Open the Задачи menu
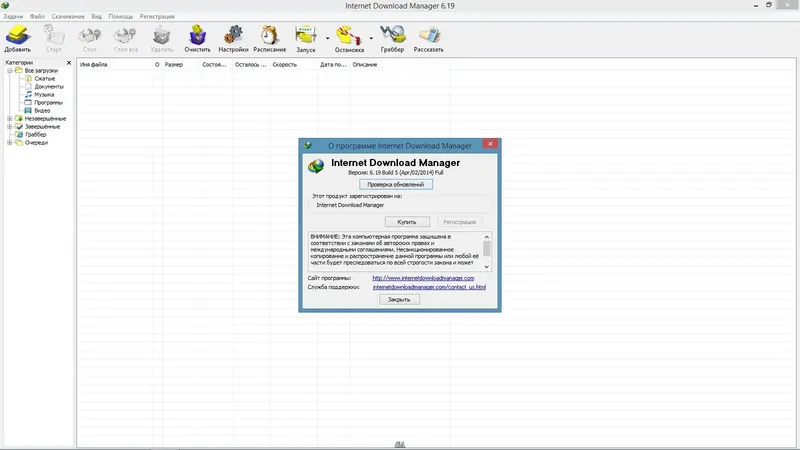This screenshot has height=450, width=800. point(13,16)
